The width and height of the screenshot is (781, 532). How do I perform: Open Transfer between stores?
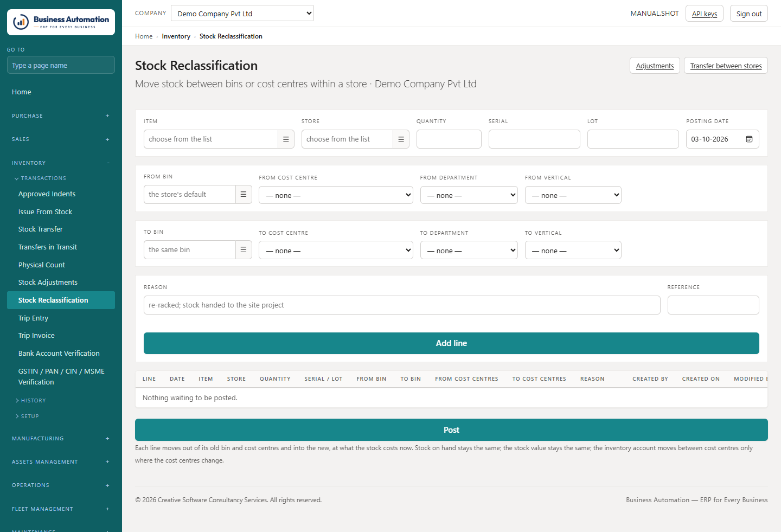tap(726, 66)
